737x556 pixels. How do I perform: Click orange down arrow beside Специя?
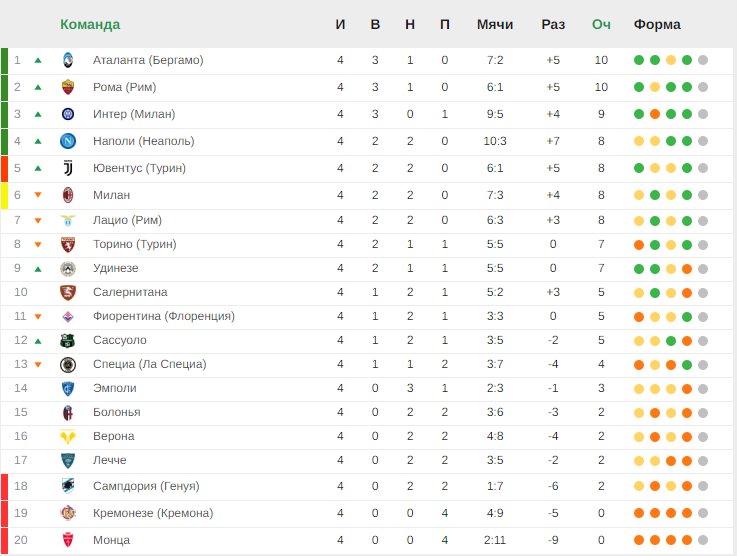38,364
